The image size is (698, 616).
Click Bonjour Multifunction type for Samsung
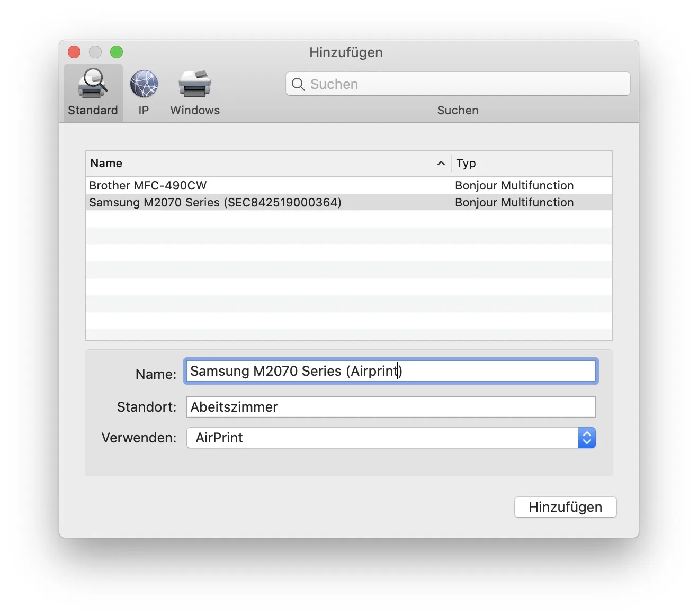pos(514,202)
